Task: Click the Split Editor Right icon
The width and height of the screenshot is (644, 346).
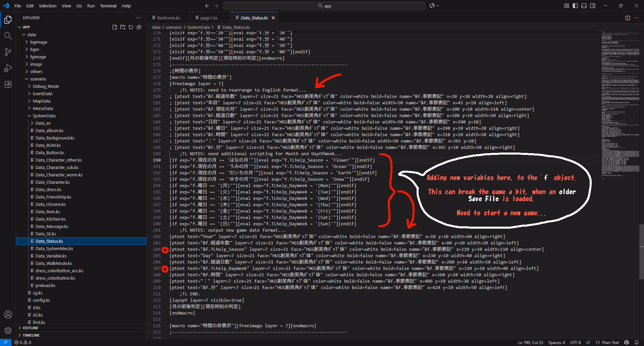Action: (628, 18)
